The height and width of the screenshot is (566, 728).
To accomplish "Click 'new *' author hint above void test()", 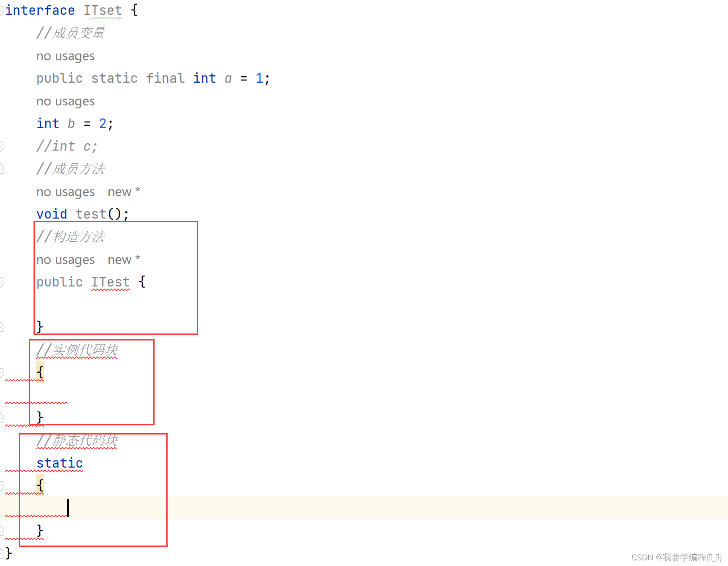I will [124, 192].
